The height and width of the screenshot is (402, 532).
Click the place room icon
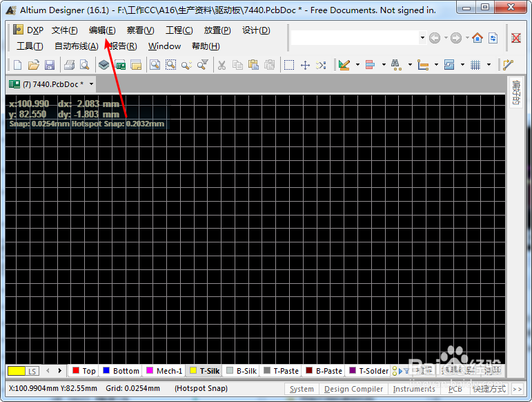pyautogui.click(x=449, y=65)
